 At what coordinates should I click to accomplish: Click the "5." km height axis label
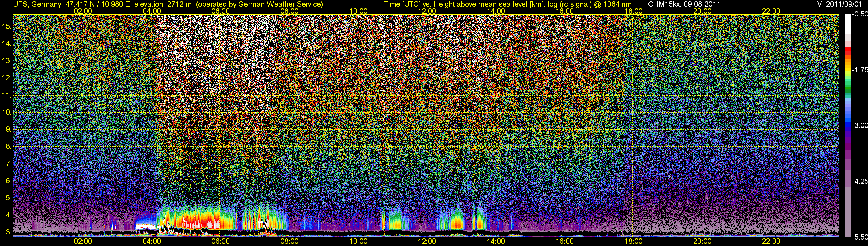click(9, 198)
